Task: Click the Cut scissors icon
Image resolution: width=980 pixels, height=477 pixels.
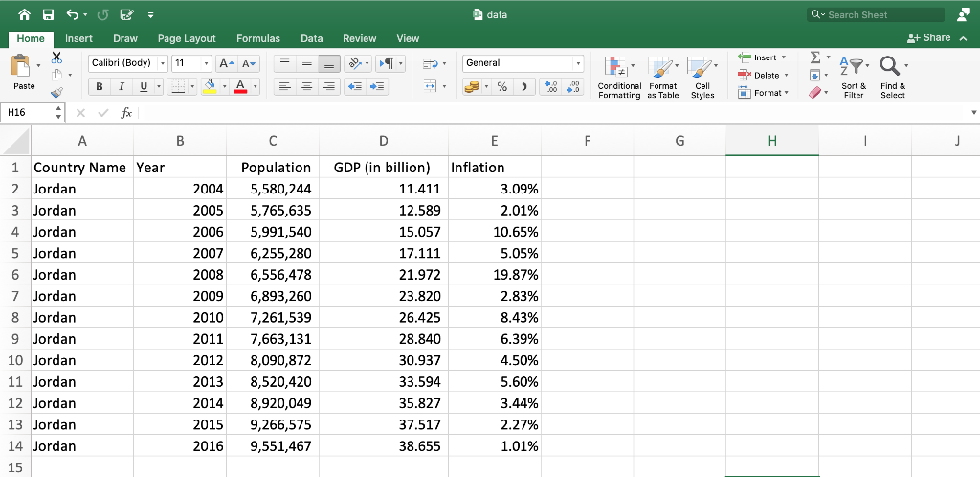Action: (56, 57)
